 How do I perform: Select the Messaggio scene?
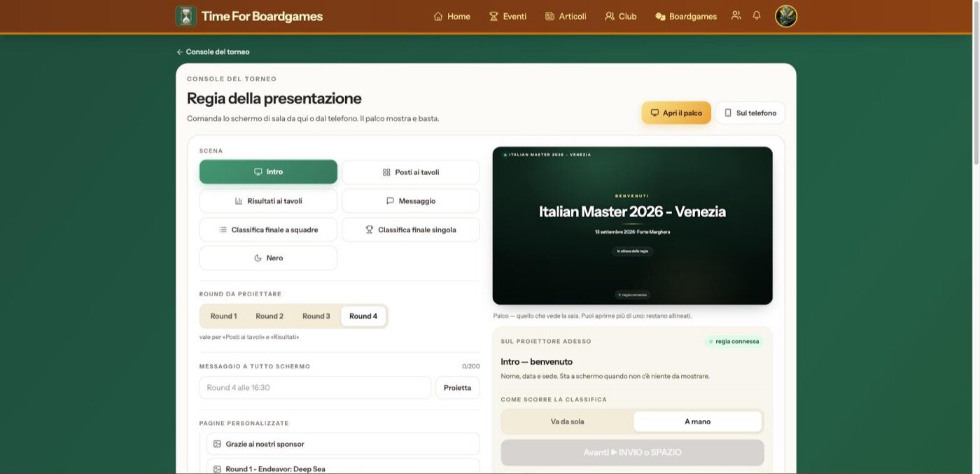(411, 201)
